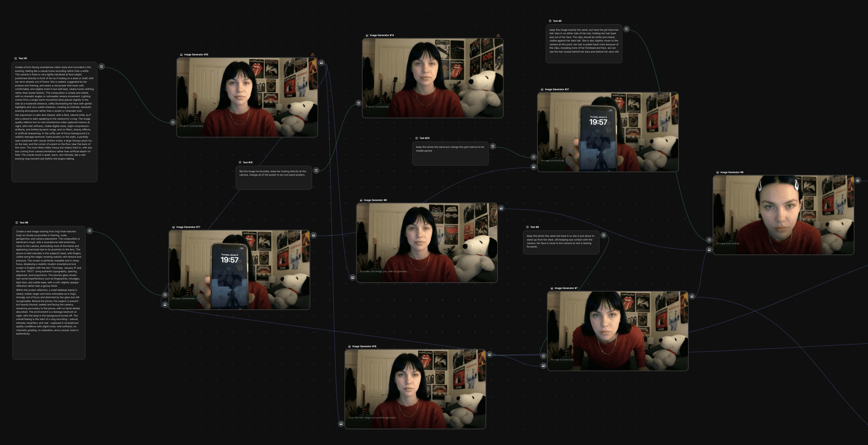The height and width of the screenshot is (445, 868).
Task: Click image output port of Image Generator #16
Action: pos(321,63)
